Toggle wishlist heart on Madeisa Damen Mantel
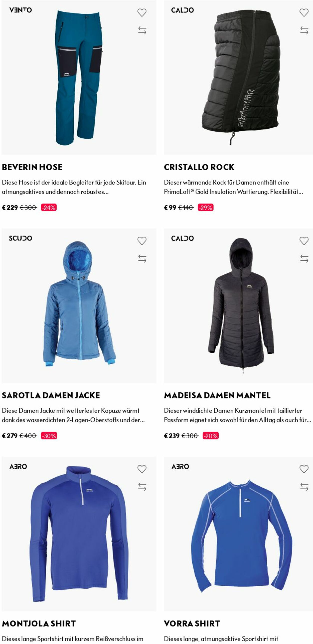Viewport: 313px width, 644px height. [x=304, y=241]
